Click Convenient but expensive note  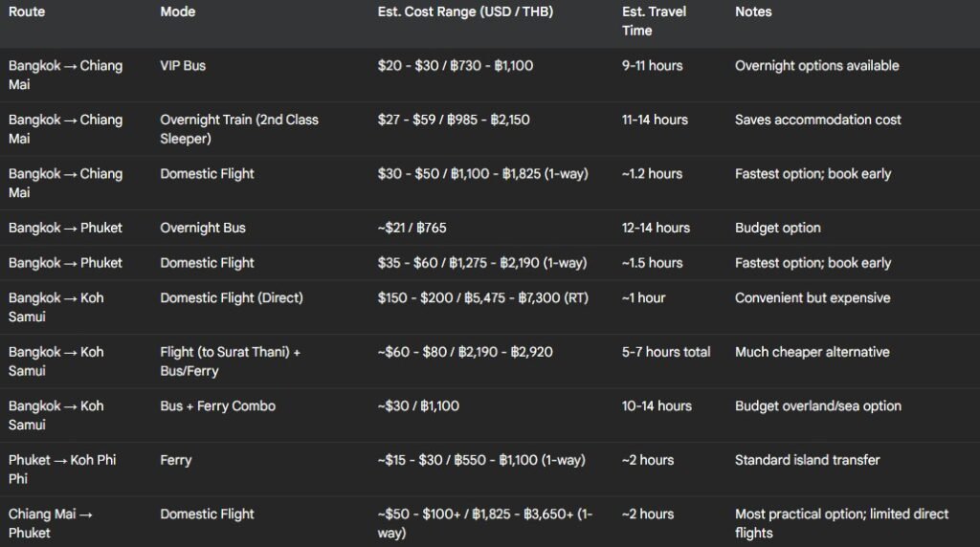pos(813,297)
